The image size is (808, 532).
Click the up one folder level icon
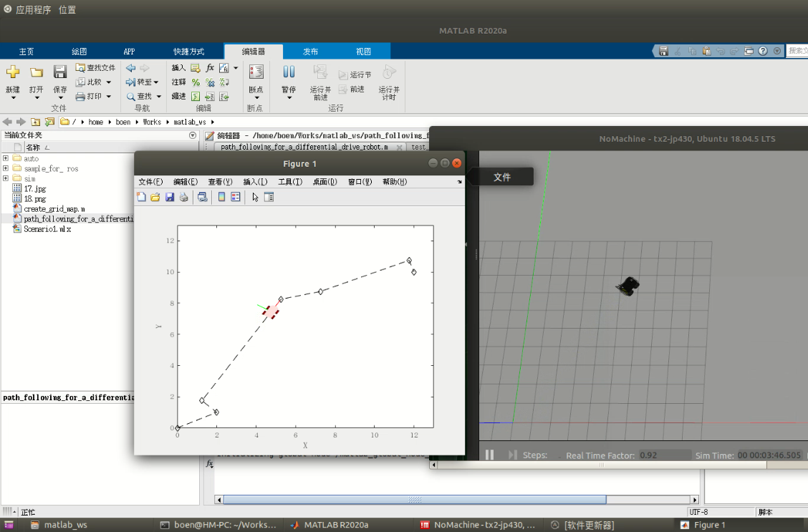pos(35,122)
